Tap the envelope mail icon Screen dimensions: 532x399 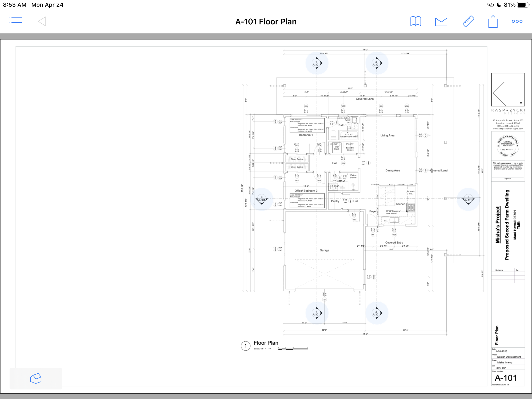(x=441, y=22)
